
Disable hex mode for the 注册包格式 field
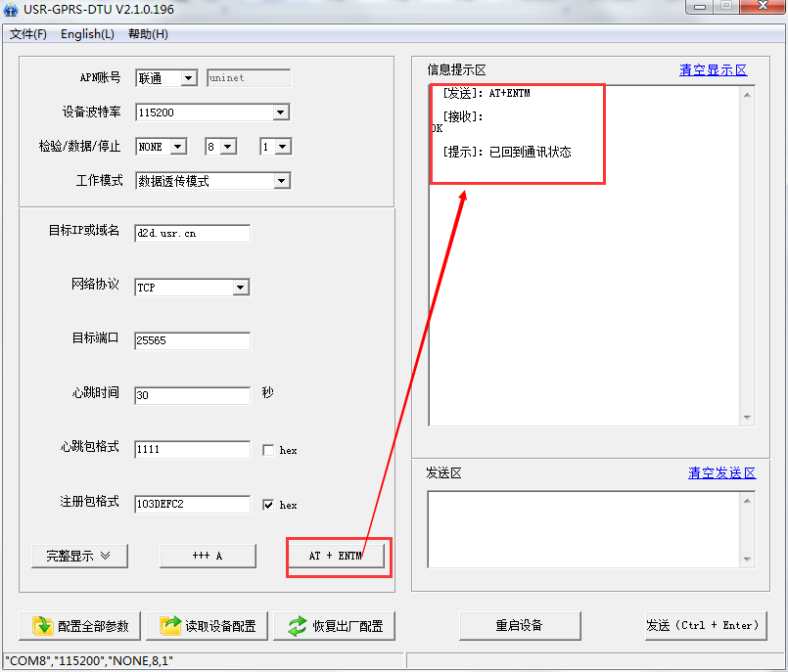click(x=268, y=505)
